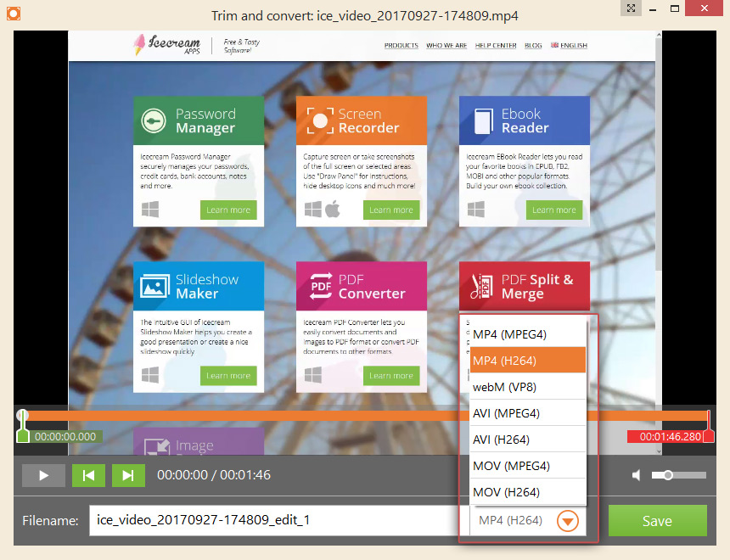This screenshot has height=560, width=730.
Task: Adjust the volume slider
Action: point(679,475)
